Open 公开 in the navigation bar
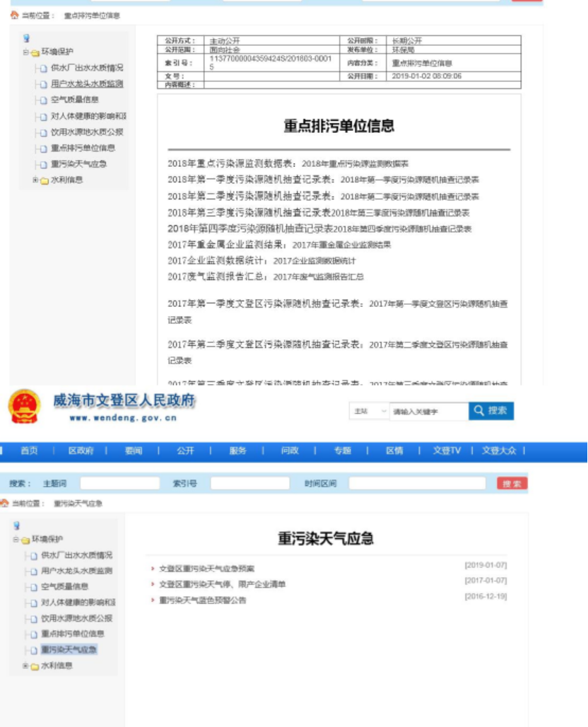Screen dimensions: 588x727 (184, 451)
